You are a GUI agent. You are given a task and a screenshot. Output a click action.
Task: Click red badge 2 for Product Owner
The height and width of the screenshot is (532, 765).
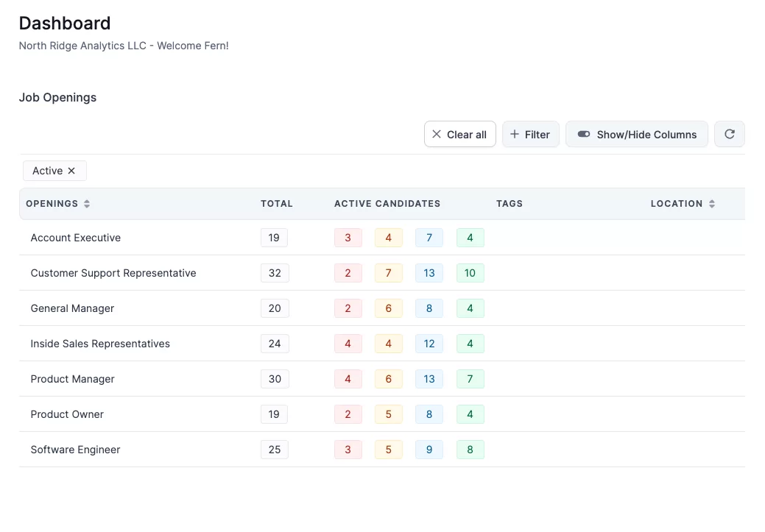(x=348, y=414)
